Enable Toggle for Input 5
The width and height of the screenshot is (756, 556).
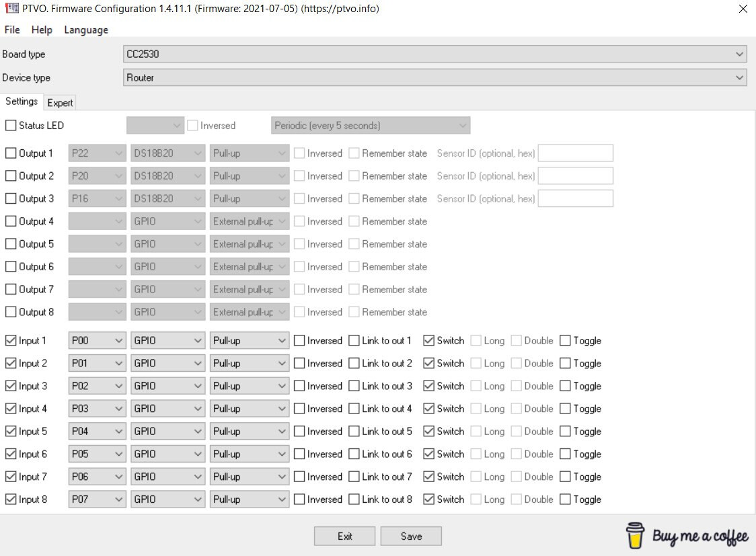click(x=565, y=431)
